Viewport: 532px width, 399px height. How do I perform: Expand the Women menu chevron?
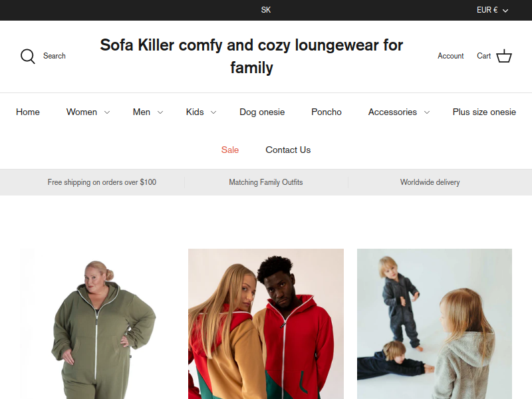click(x=107, y=112)
